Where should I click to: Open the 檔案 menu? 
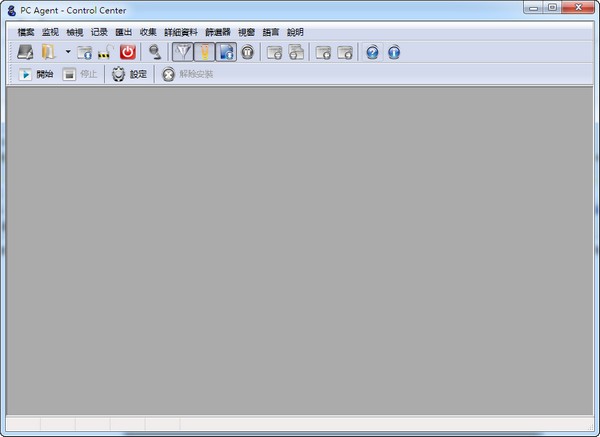[26, 32]
